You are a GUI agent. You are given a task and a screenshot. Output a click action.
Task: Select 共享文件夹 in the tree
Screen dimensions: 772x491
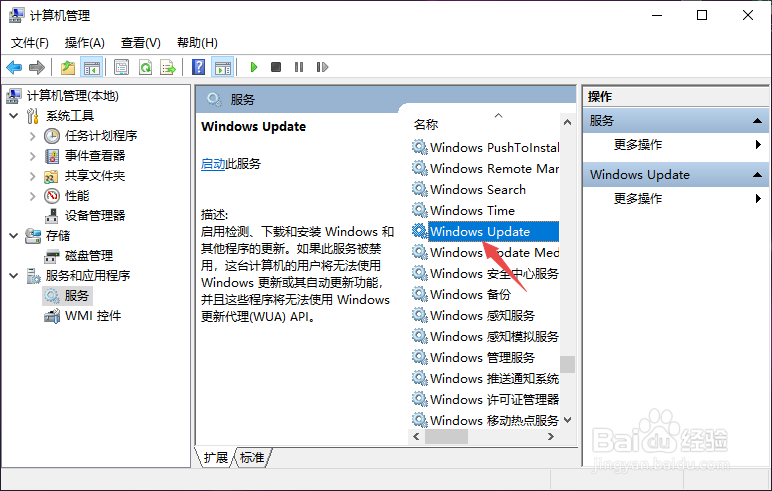[x=95, y=176]
